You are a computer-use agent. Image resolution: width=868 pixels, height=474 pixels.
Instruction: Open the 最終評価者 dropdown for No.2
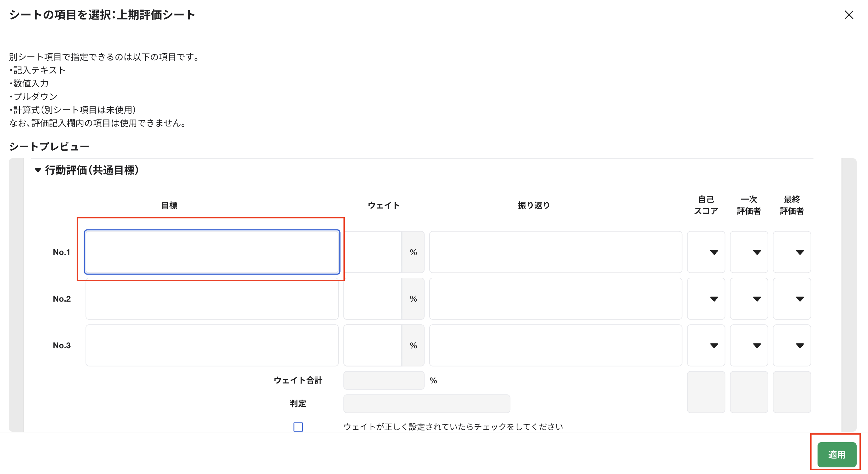click(792, 298)
